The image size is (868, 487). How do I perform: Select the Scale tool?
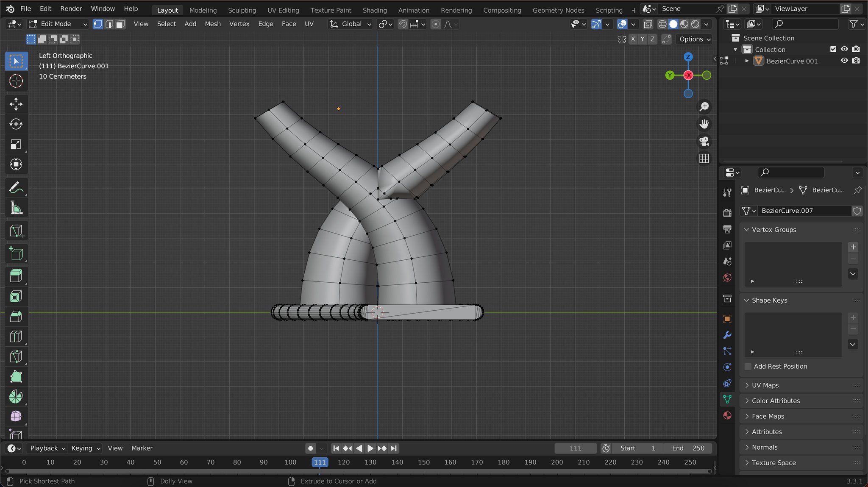point(16,145)
